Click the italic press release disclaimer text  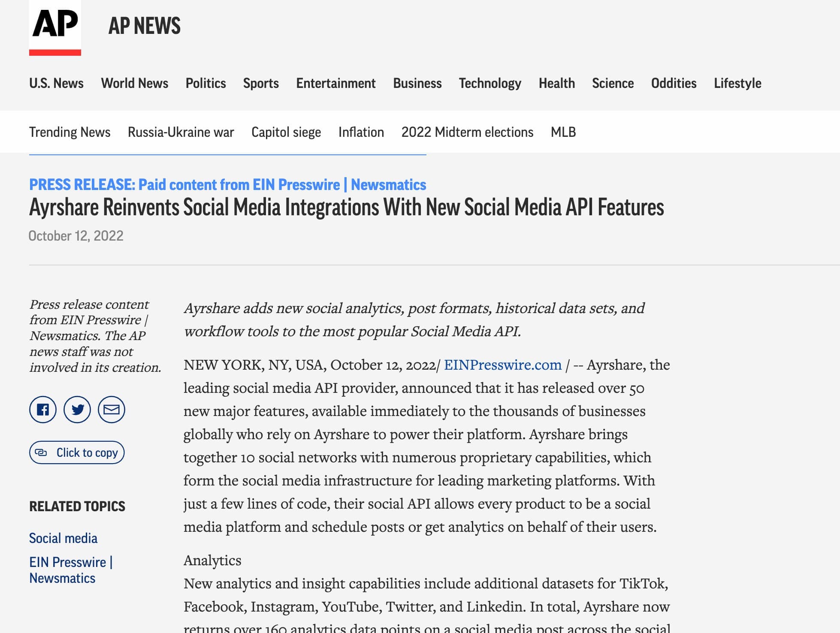coord(95,336)
